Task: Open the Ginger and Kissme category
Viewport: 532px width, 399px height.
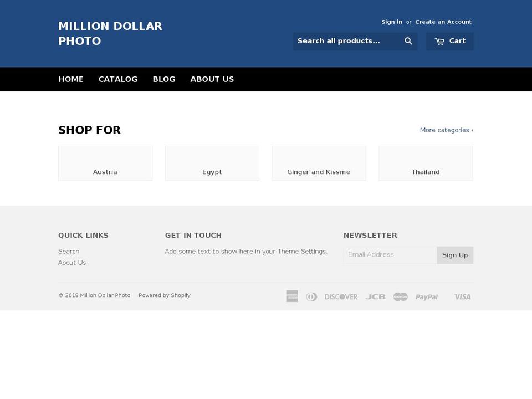Action: 319,163
